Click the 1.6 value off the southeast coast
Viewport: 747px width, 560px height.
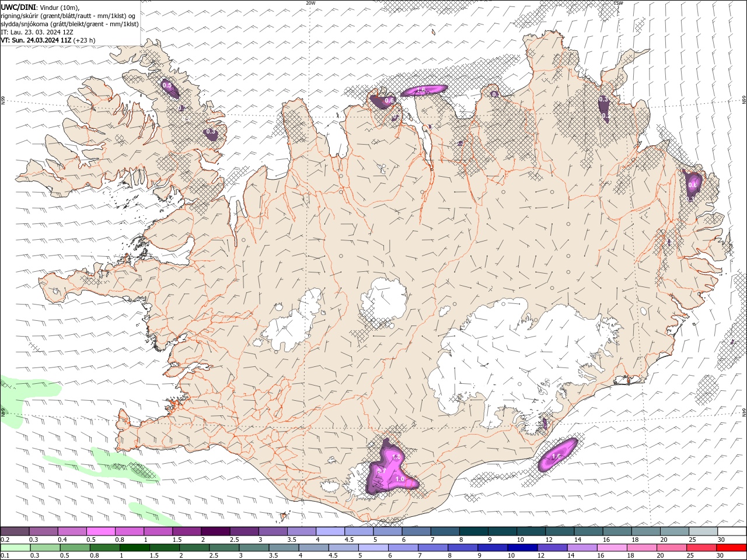556,456
